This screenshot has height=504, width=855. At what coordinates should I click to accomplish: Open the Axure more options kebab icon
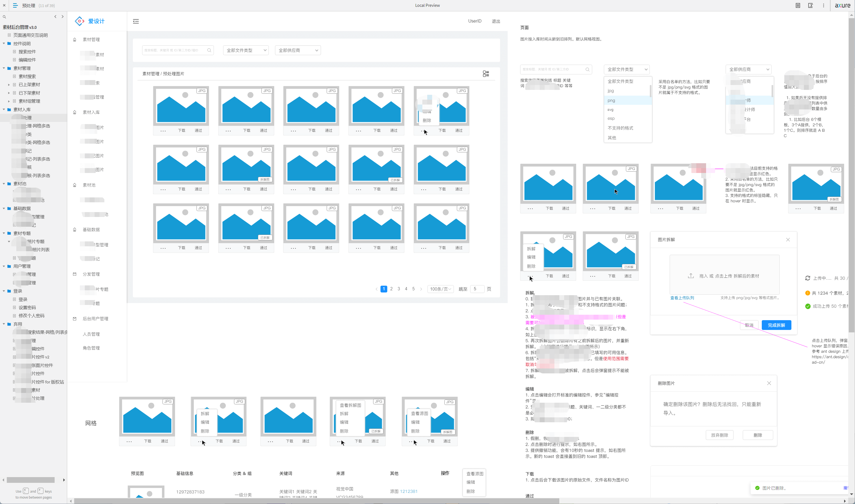click(x=823, y=5)
